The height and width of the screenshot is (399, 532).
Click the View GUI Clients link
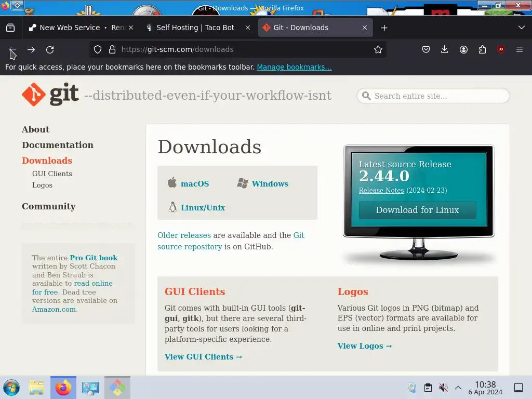pos(203,357)
